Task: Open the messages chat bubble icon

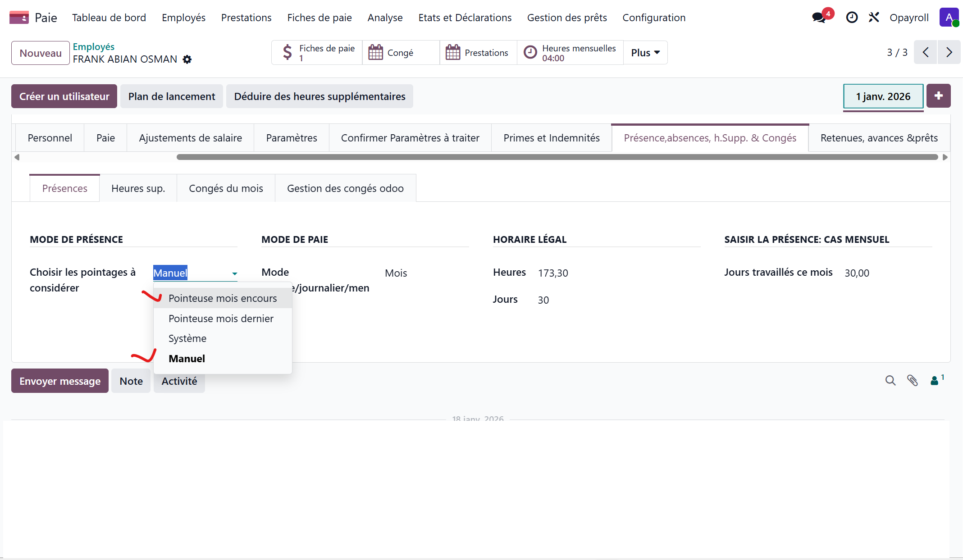Action: [x=818, y=18]
